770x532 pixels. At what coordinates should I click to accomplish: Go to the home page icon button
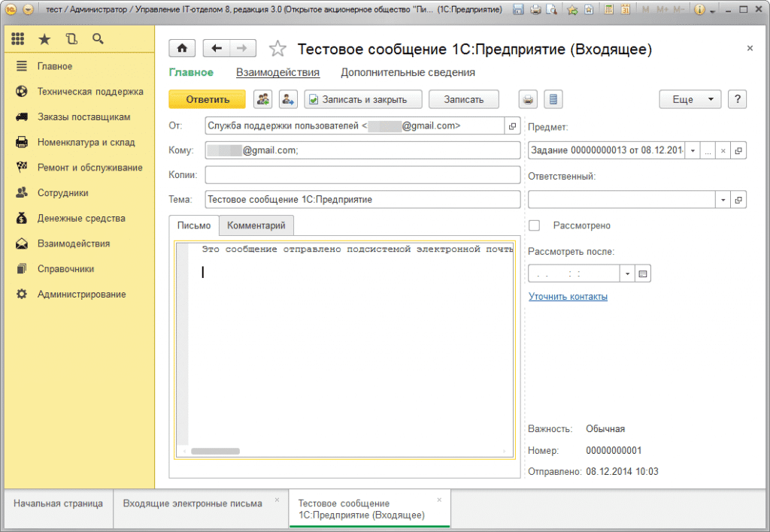pyautogui.click(x=182, y=48)
